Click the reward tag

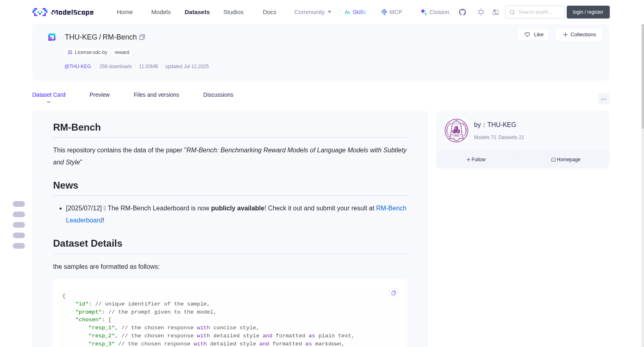coord(122,52)
